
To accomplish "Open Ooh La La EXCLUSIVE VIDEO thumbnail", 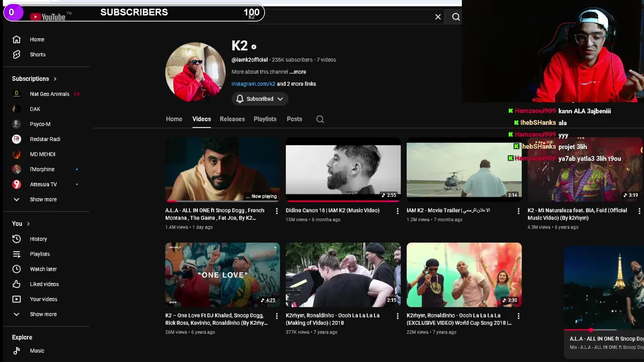I will (x=464, y=275).
